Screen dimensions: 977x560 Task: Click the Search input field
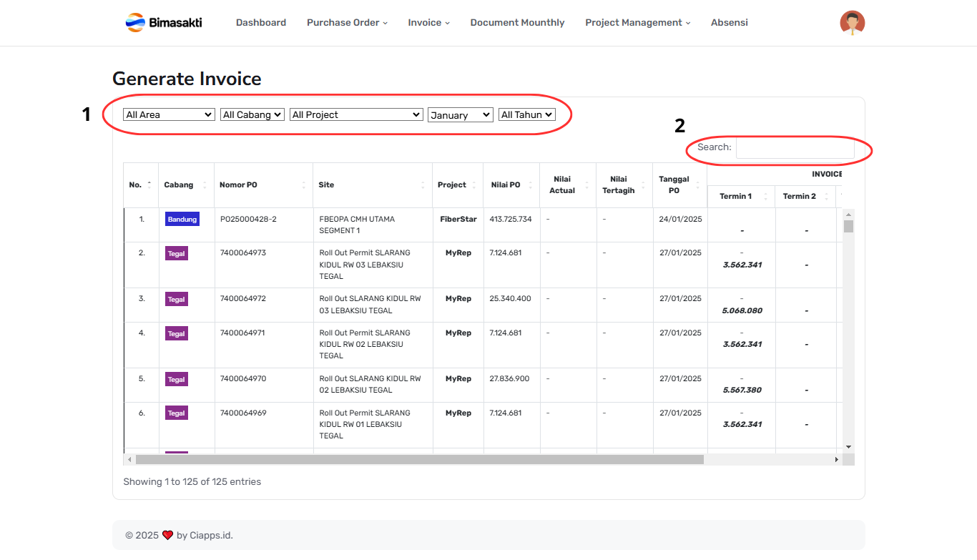point(795,147)
